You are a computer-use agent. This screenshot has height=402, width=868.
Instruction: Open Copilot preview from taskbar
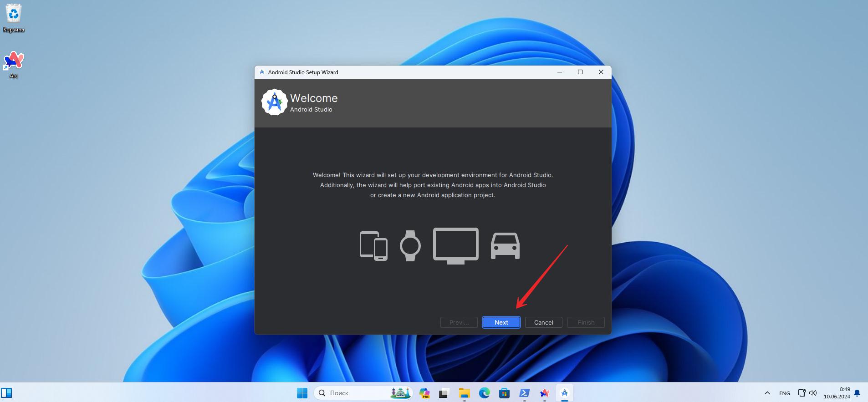pos(424,393)
